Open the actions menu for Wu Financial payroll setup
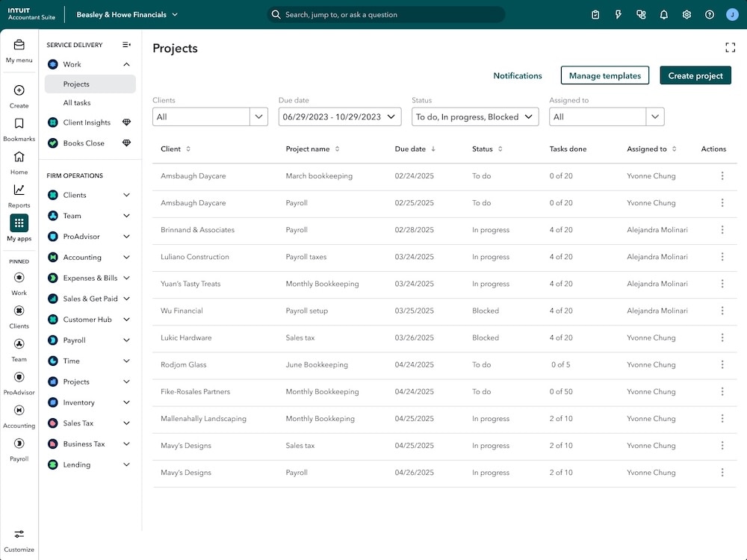 pyautogui.click(x=722, y=311)
